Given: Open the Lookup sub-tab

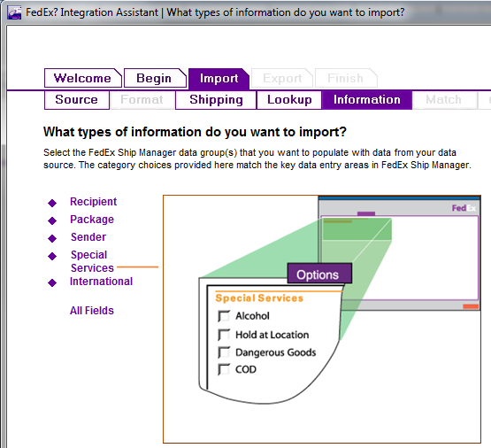Looking at the screenshot, I should click(289, 100).
